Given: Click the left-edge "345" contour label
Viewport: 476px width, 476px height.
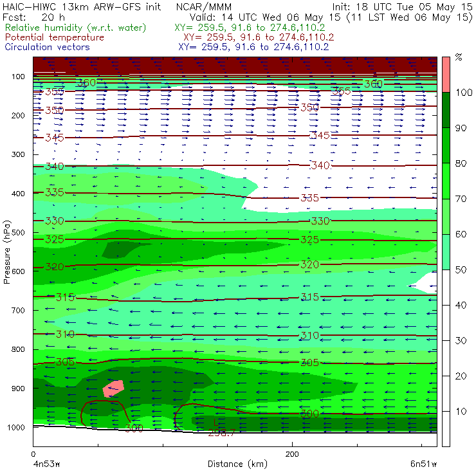Looking at the screenshot, I should [55, 138].
